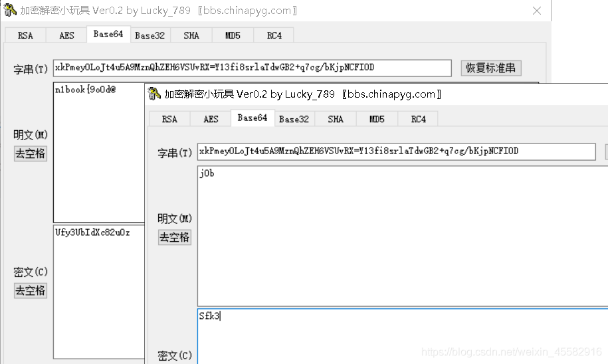Focus the 字串(T) field in front window
Viewport: 608px width, 364px height.
(x=396, y=151)
